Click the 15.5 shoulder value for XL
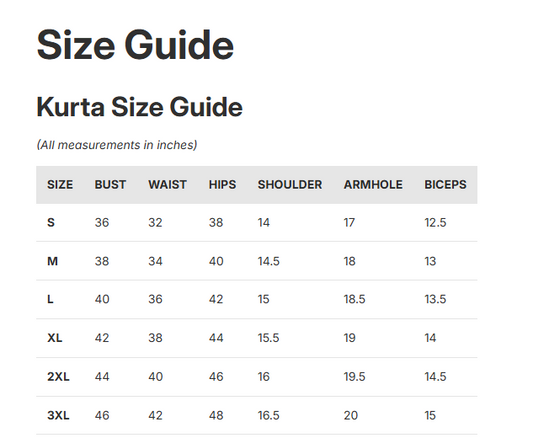This screenshot has height=438, width=533. point(268,338)
